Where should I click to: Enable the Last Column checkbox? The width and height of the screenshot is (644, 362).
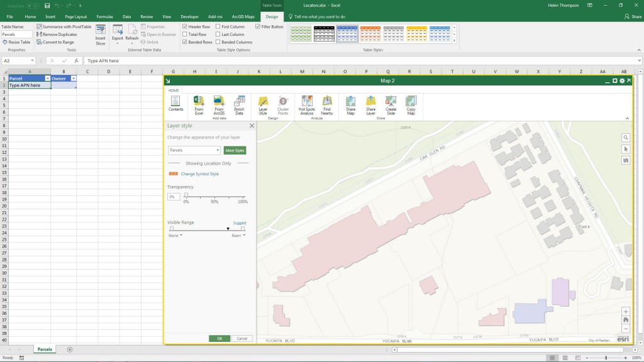point(218,35)
